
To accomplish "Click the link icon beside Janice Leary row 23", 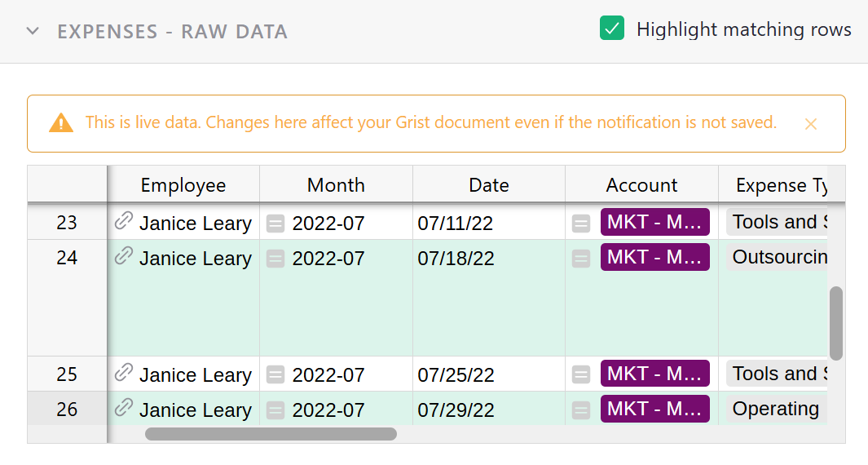I will (123, 221).
